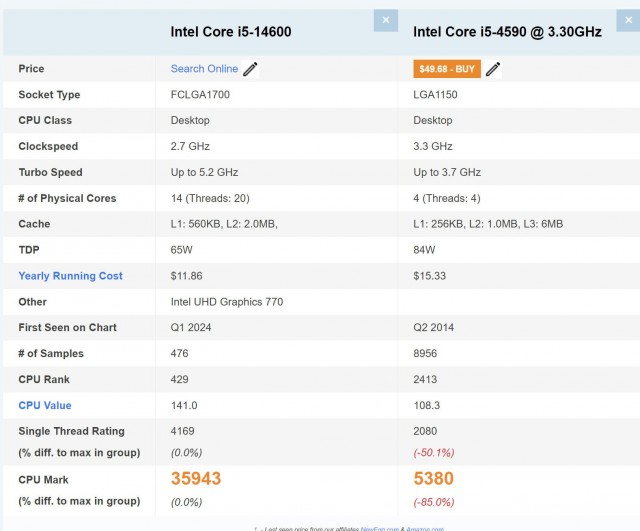Select the FCLGA1700 socket value
Viewport: 640px width, 531px height.
(200, 95)
